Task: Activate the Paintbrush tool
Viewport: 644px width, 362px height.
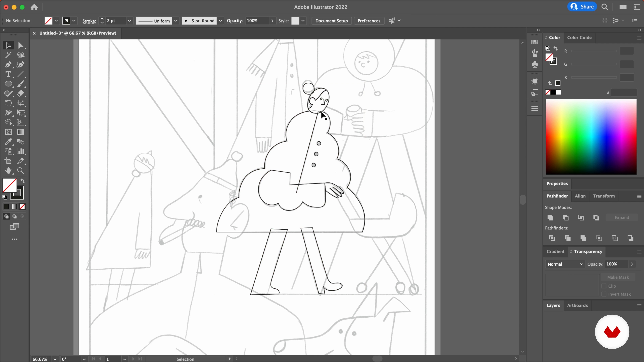Action: 20,84
